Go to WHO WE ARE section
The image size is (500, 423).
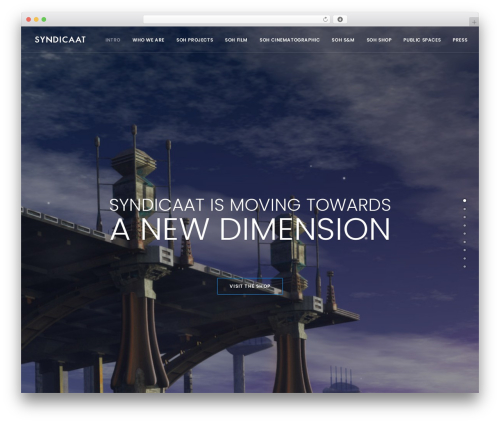click(x=148, y=40)
